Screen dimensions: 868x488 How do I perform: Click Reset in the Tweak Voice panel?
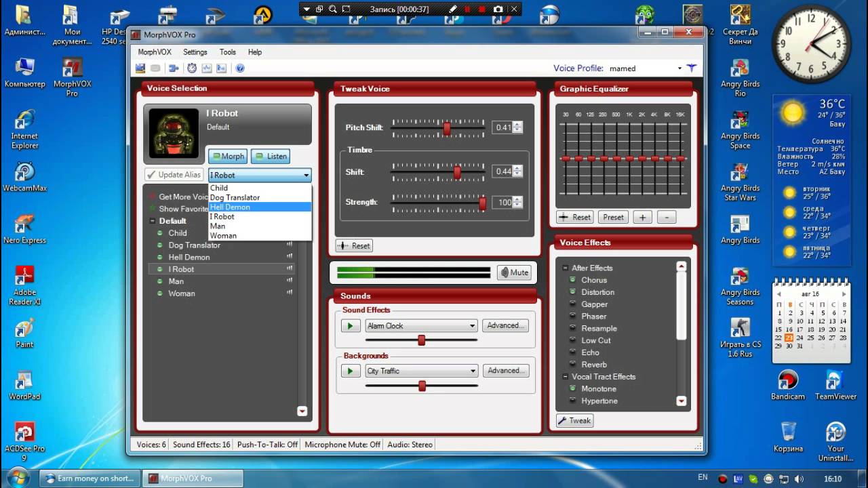pyautogui.click(x=354, y=245)
